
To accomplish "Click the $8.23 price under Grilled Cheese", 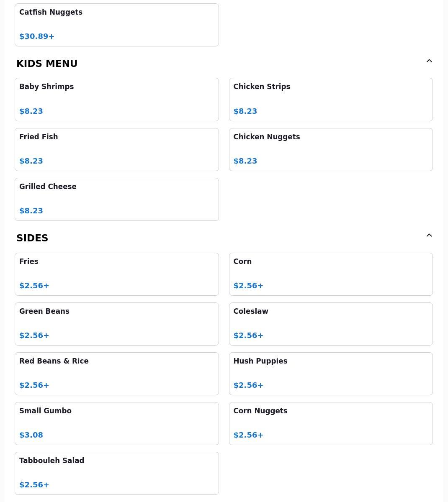I will coord(31,211).
